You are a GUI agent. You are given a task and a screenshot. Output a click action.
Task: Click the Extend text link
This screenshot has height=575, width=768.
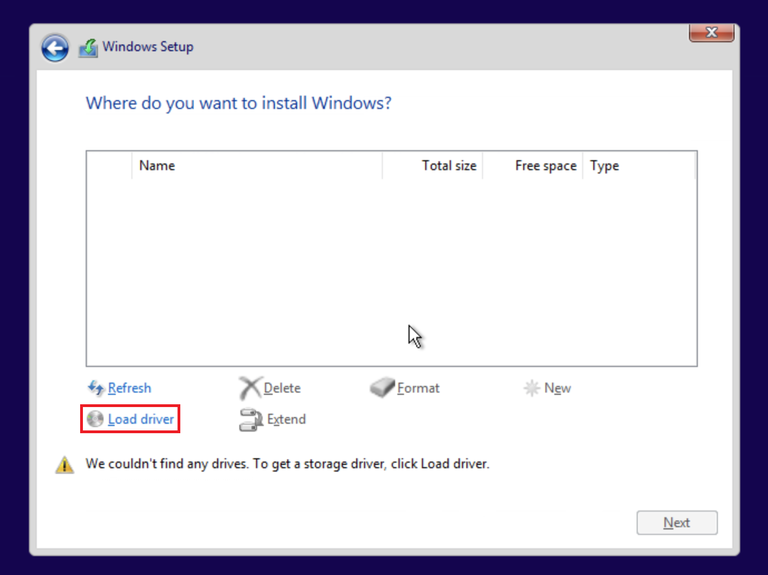pos(286,419)
